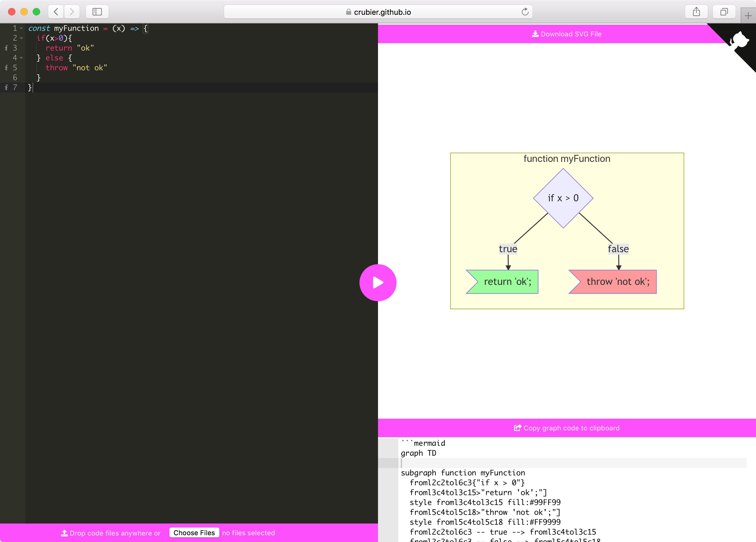Click 'myFunction' identifier on line 1
756x542 pixels.
[76, 28]
